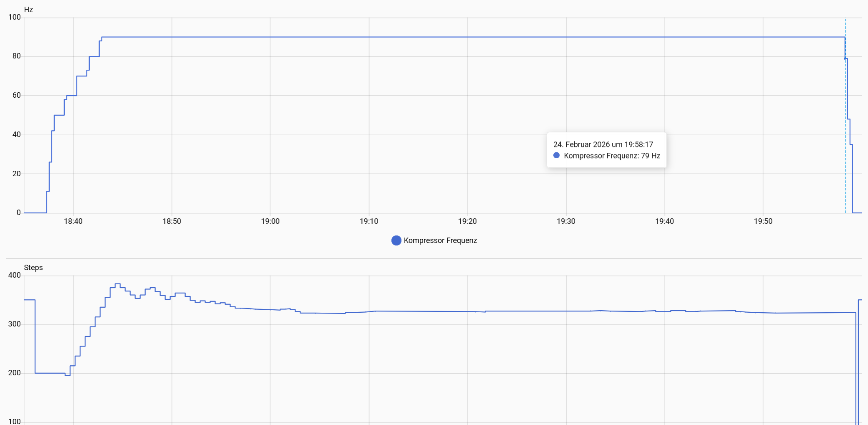Click the 80 label on the Hz axis

click(x=16, y=56)
